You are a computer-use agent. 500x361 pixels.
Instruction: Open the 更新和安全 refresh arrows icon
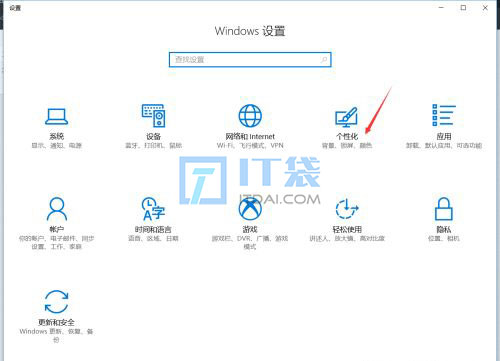[56, 302]
